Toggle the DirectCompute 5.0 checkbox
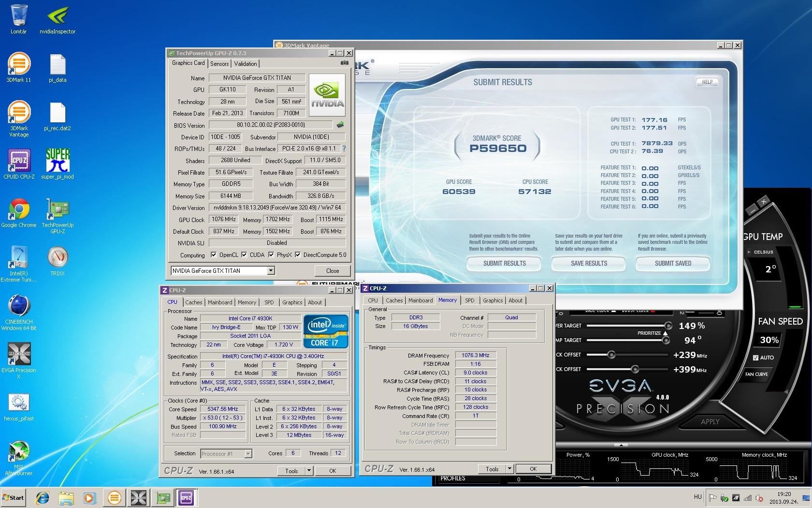The image size is (812, 508). pyautogui.click(x=298, y=255)
